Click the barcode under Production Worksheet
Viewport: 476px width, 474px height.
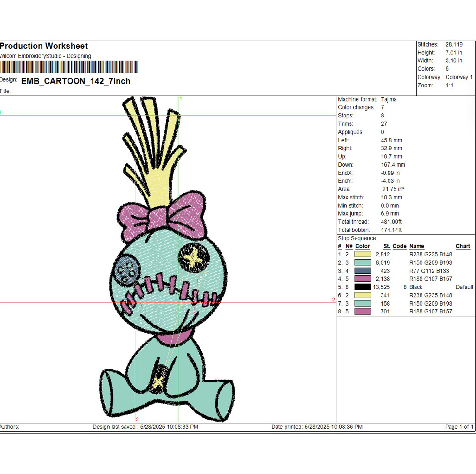point(69,67)
